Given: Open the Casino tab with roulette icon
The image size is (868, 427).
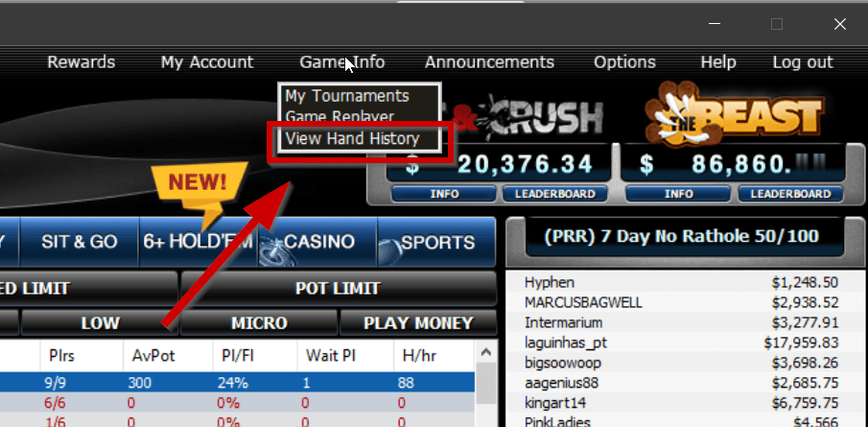Looking at the screenshot, I should coord(317,242).
